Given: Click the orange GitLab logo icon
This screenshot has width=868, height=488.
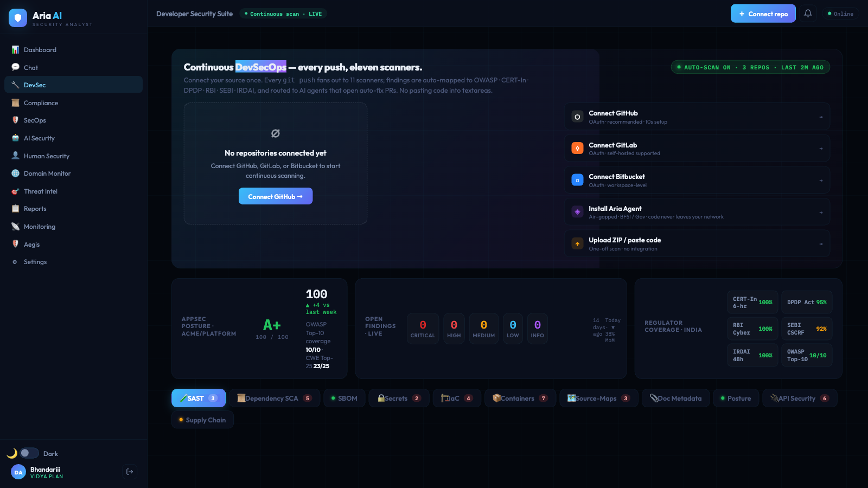Looking at the screenshot, I should [577, 148].
